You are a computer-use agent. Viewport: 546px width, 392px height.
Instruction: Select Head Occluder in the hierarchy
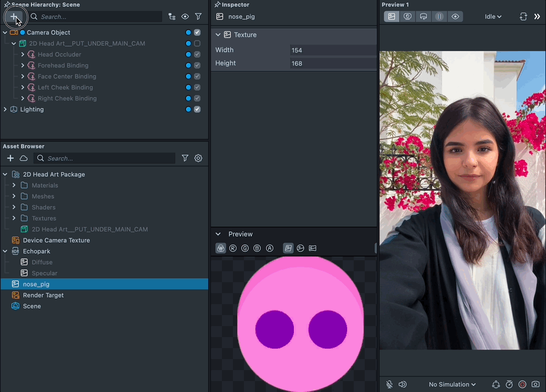[59, 54]
